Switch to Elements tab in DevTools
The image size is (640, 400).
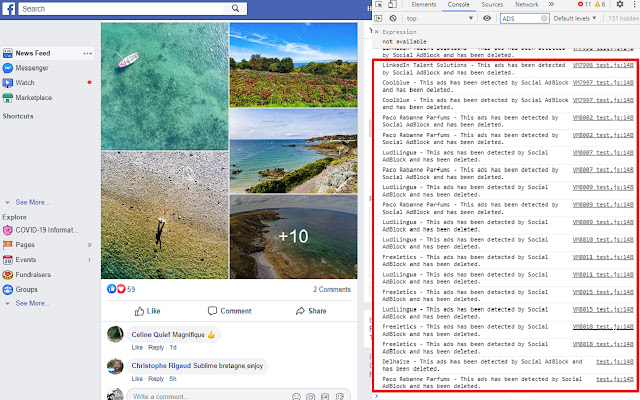tap(424, 4)
